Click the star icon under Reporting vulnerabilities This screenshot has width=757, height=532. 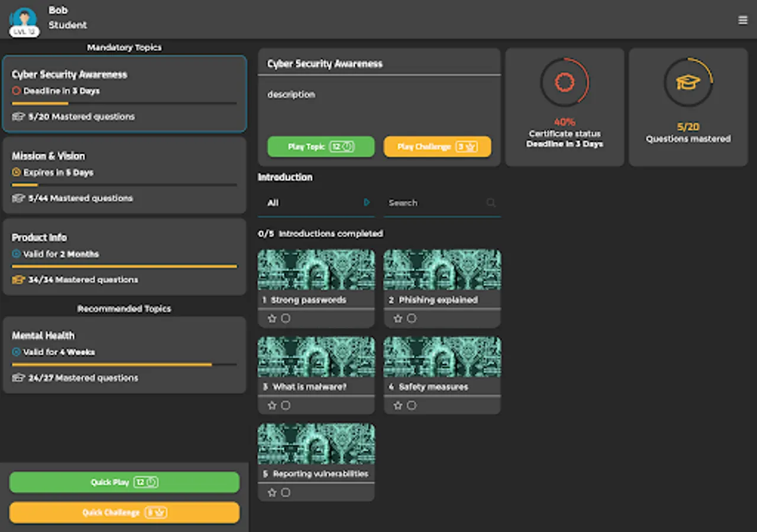pyautogui.click(x=272, y=492)
